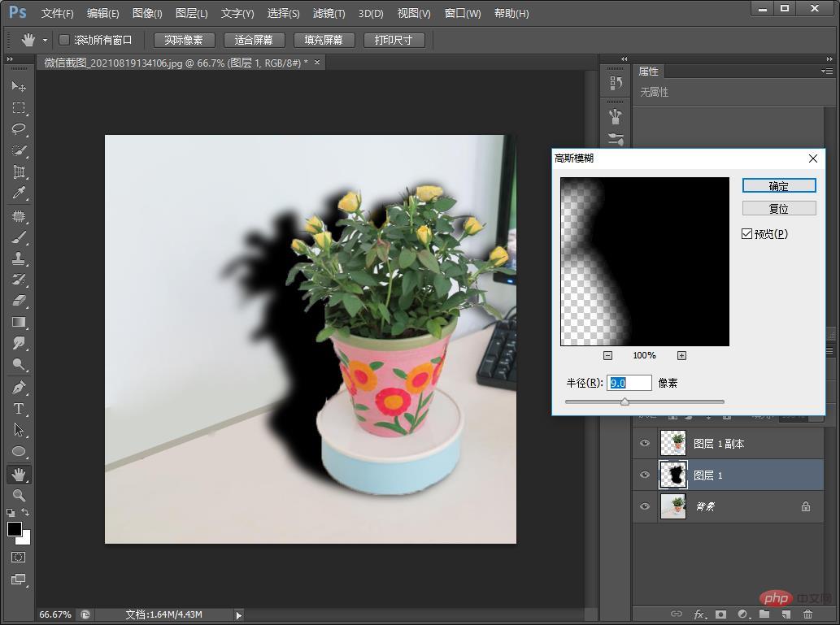Select the Eyedropper tool
Viewport: 840px width, 625px height.
point(19,193)
